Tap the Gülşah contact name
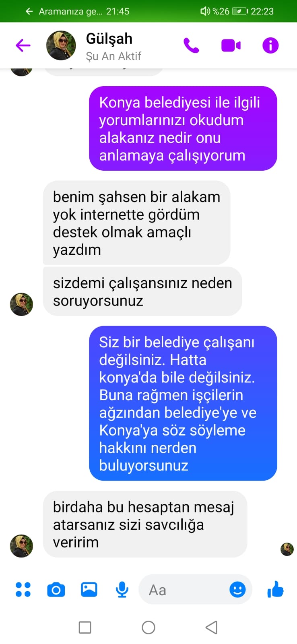 109,39
